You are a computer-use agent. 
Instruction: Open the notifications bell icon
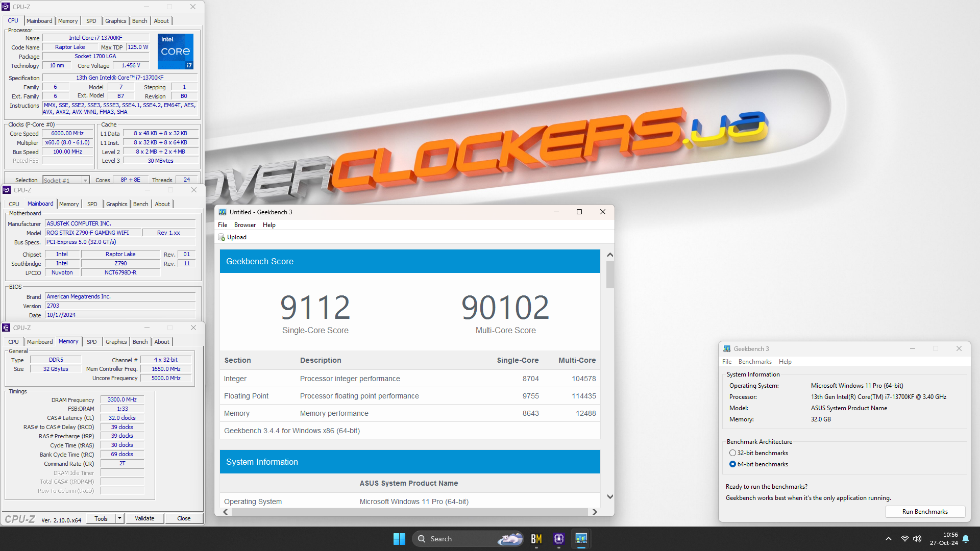click(966, 539)
